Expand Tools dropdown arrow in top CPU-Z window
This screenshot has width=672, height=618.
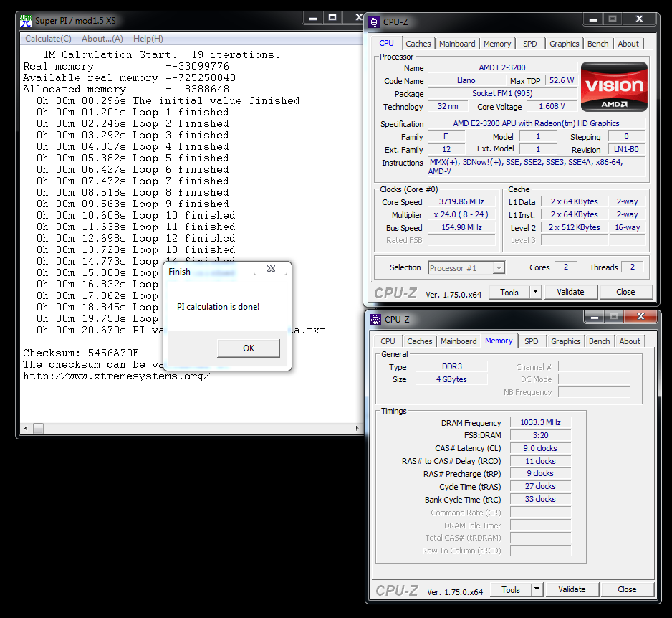pos(535,293)
